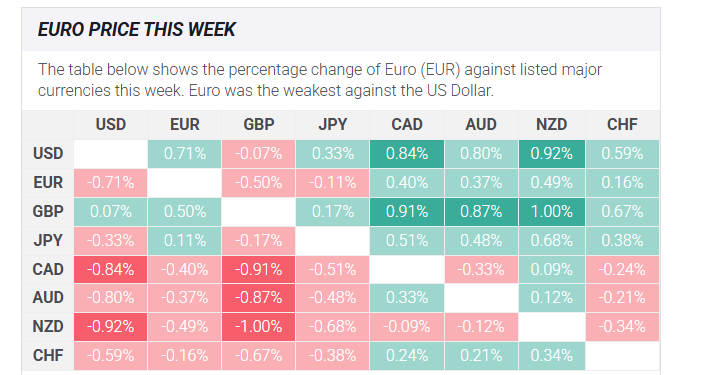Select the 0.84% dark green cell
This screenshot has height=375, width=704.
407,154
